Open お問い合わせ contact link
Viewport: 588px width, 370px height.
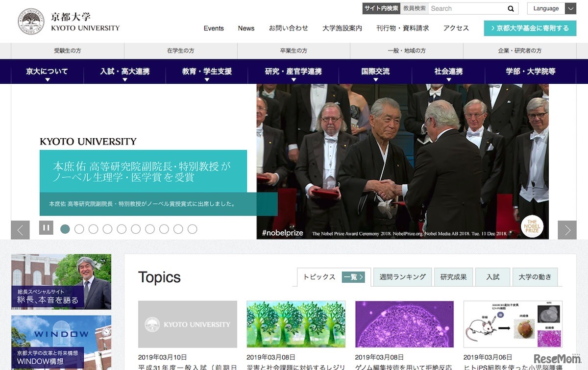pos(289,28)
